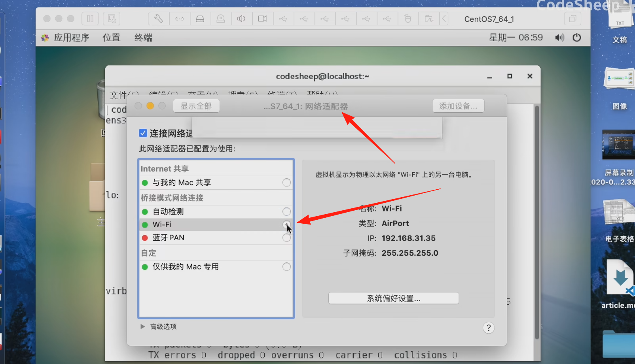Click the IP value 192.168.31.35
The width and height of the screenshot is (635, 364).
point(409,238)
